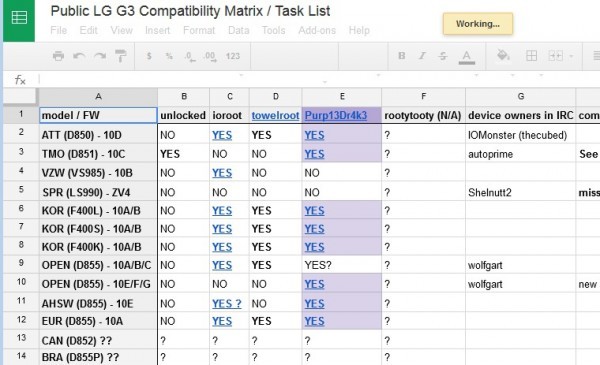Open the Data menu

[x=238, y=30]
